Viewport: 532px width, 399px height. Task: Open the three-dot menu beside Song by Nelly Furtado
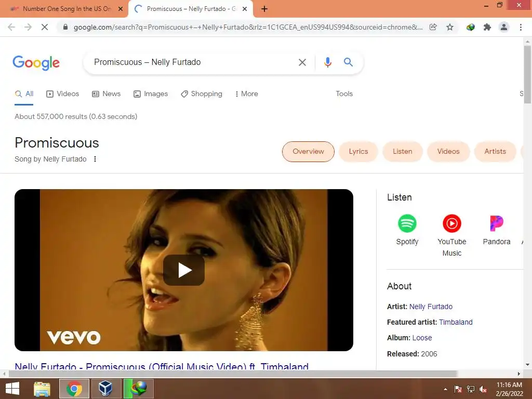click(95, 159)
